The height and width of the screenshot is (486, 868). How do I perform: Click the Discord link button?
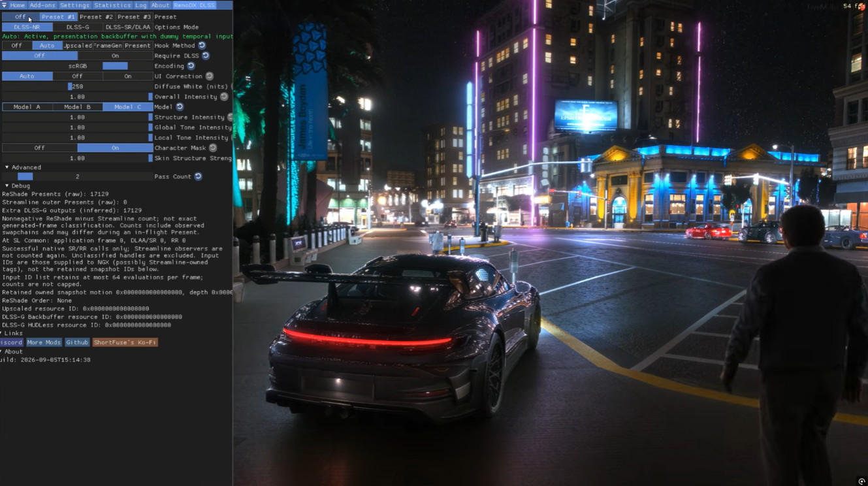tap(11, 342)
